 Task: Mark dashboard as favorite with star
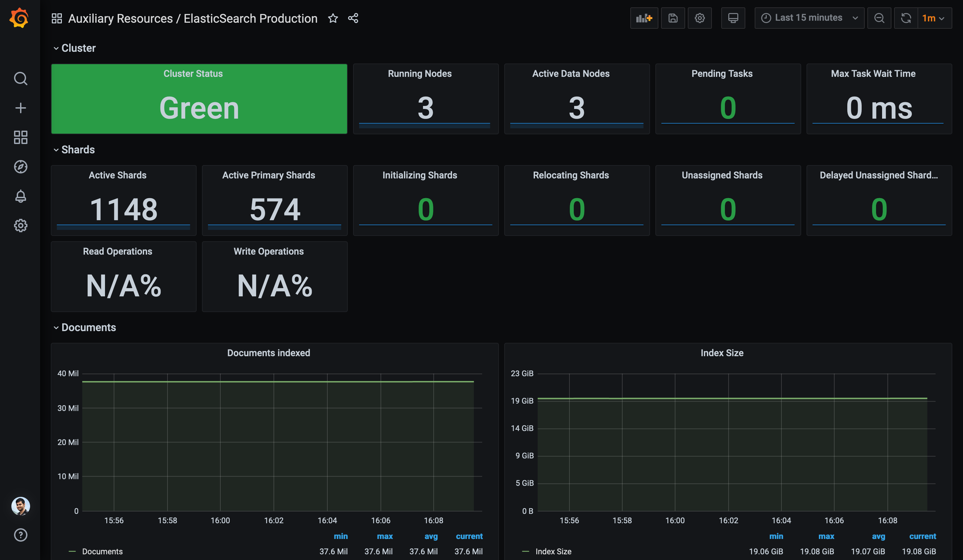[x=333, y=18]
